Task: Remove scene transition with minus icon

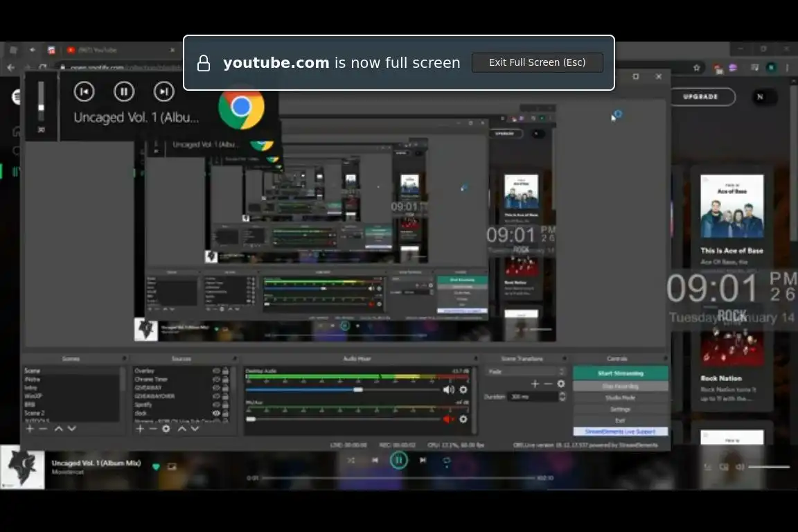Action: tap(548, 384)
